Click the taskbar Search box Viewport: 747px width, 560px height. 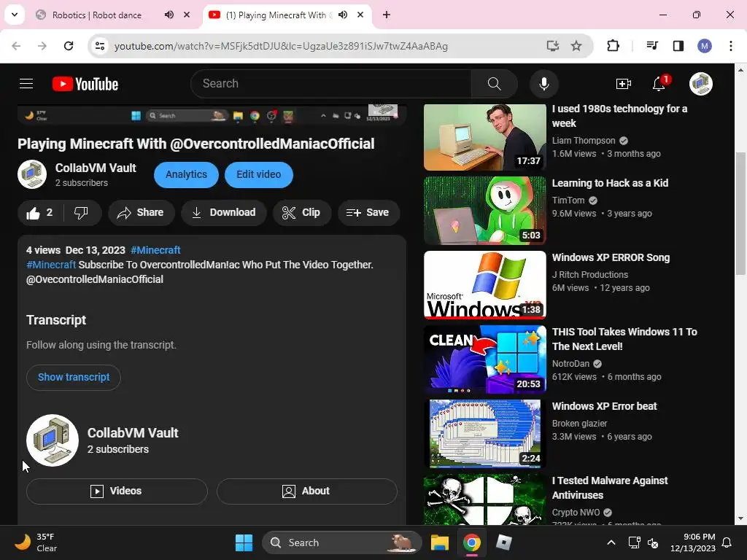(x=342, y=542)
